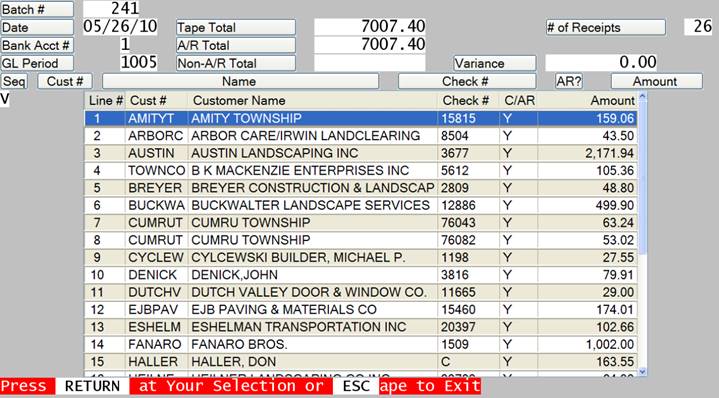The width and height of the screenshot is (719, 398).
Task: Click the amount 499.90 cell
Action: pos(587,205)
